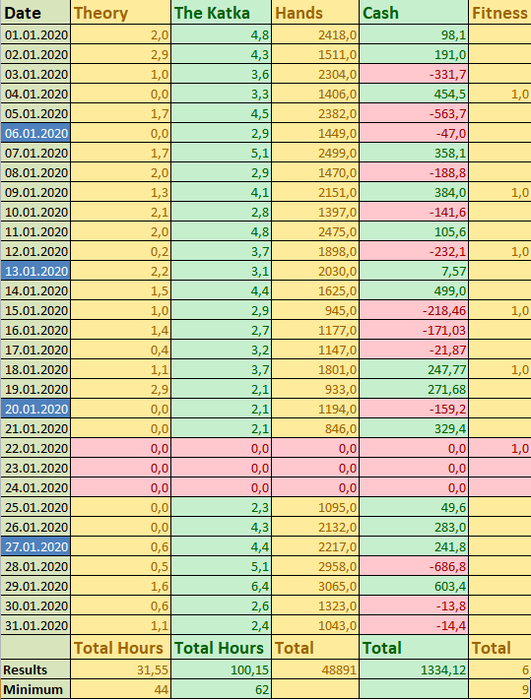Select Hands cell 2958,0
Image resolution: width=531 pixels, height=700 pixels.
click(x=315, y=566)
